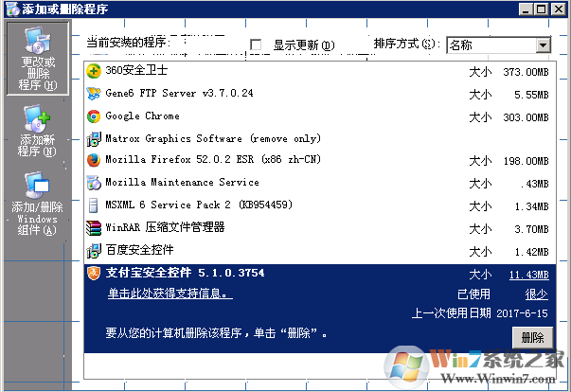
Task: Open Add/Remove Windows Components (添加/删除Windows组件)
Action: 37,204
